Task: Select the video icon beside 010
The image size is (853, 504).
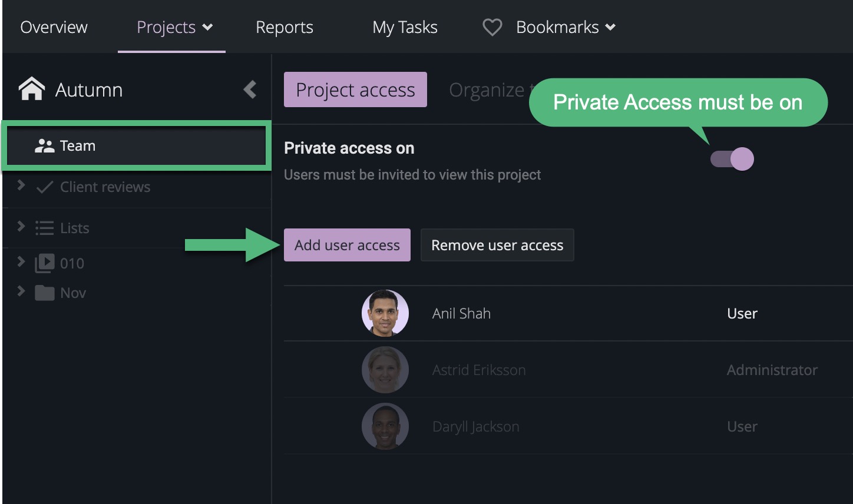Action: [x=44, y=263]
